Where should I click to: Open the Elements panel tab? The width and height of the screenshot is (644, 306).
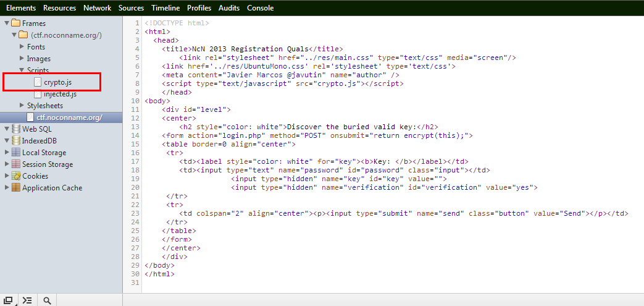pyautogui.click(x=21, y=8)
